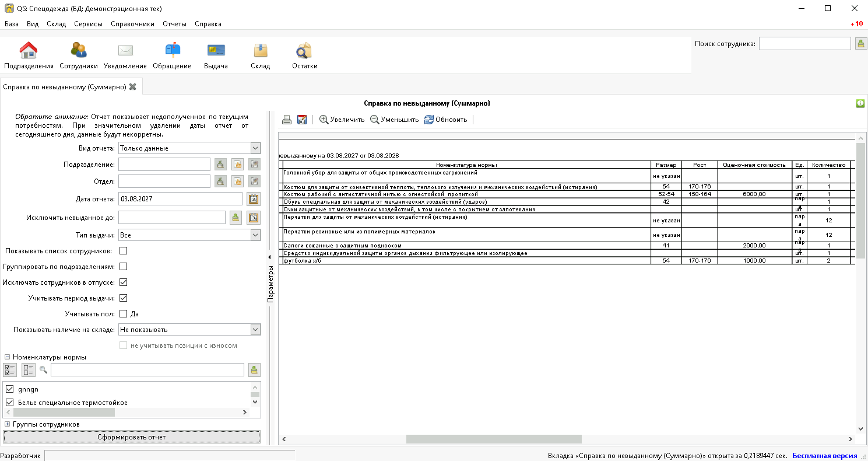Click the report's vertical scrollbar thumb
Screen dimensions: 868x461
(x=860, y=200)
